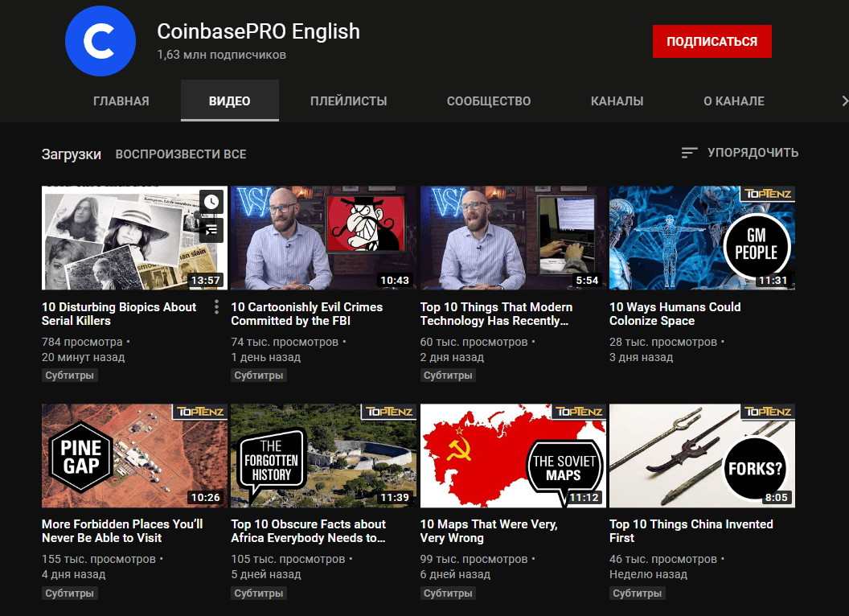Click Субтитры badge under Serial Killers video
The height and width of the screenshot is (616, 849).
[69, 376]
